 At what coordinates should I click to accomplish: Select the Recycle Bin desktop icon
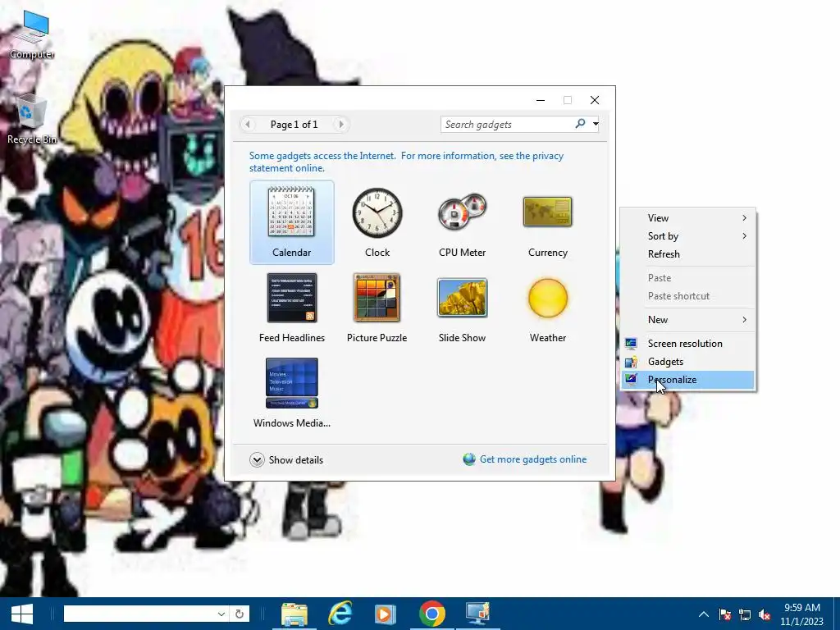click(x=32, y=120)
